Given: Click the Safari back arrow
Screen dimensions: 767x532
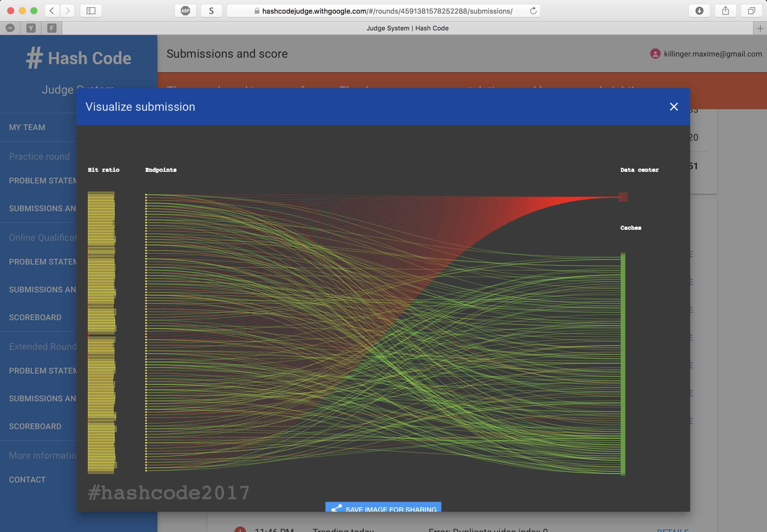Looking at the screenshot, I should 52,11.
